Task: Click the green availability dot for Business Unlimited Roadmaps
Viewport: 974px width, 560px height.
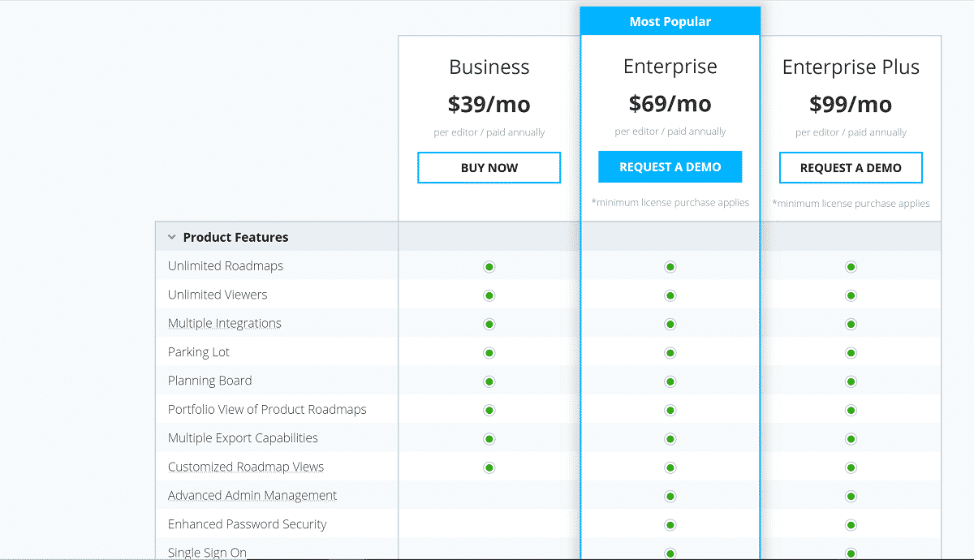Action: (x=489, y=266)
